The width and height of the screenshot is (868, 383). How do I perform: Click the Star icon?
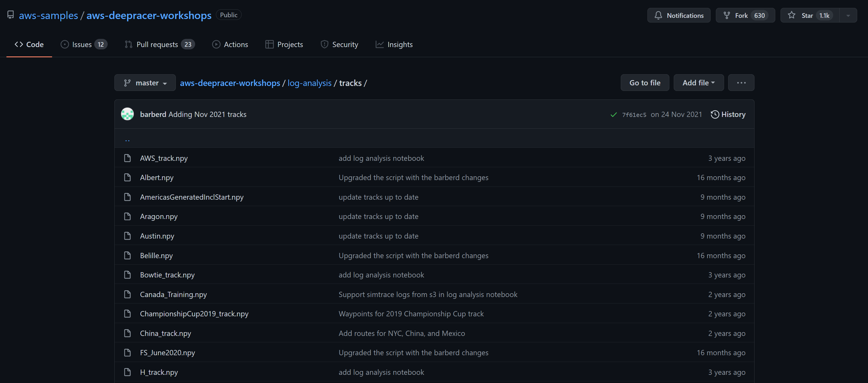(792, 15)
